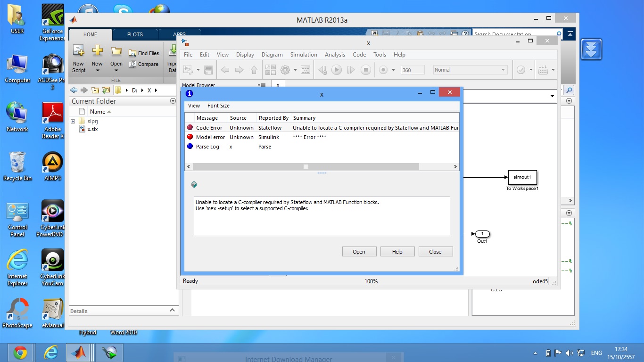Go back in Current Folder navigation

click(74, 90)
